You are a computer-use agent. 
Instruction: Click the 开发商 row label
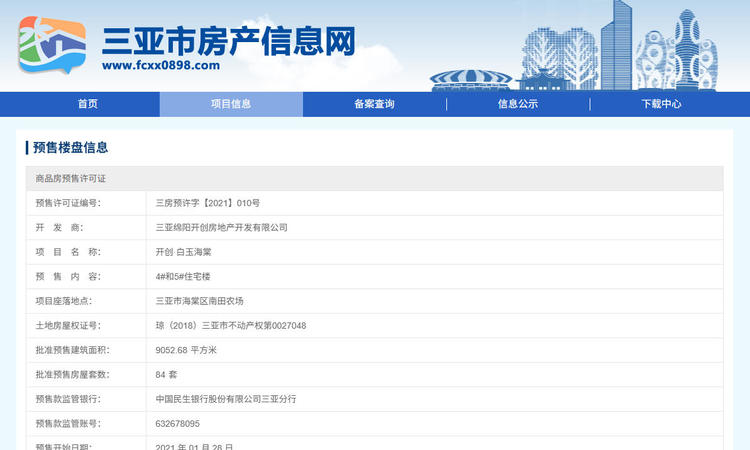(59, 227)
